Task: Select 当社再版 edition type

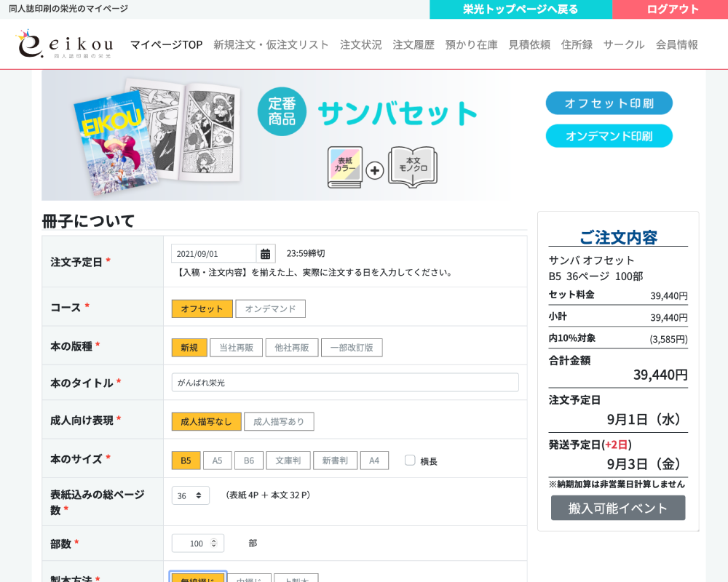Action: (236, 348)
